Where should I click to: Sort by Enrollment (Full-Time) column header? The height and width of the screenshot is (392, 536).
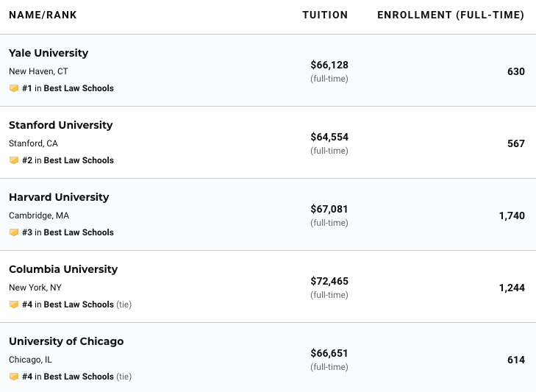[451, 15]
